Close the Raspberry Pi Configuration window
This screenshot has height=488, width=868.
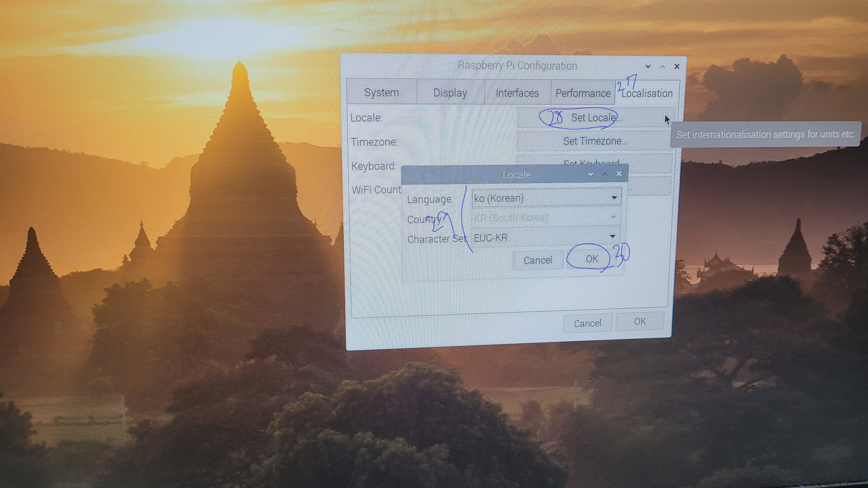coord(677,66)
